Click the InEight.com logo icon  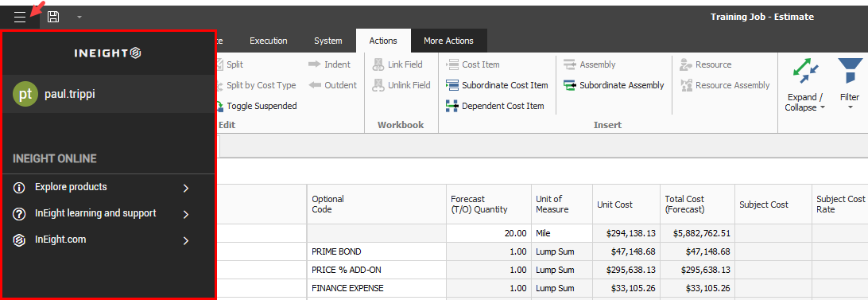(19, 240)
